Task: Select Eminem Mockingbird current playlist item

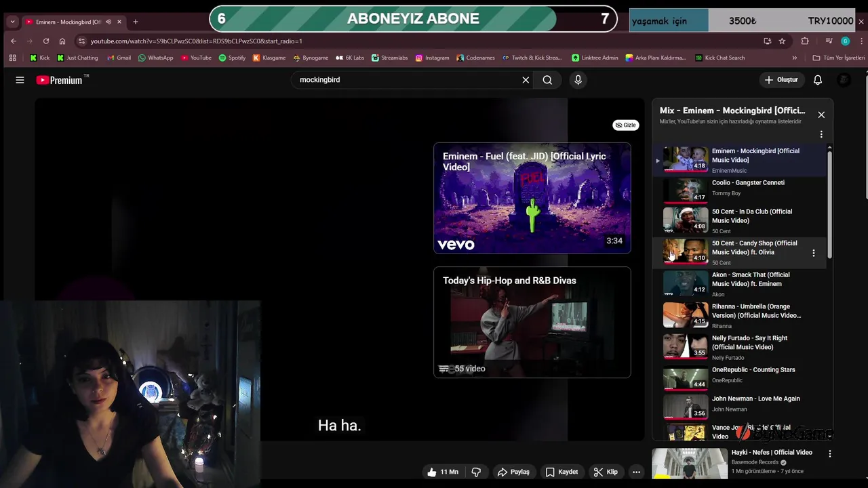Action: 741,160
